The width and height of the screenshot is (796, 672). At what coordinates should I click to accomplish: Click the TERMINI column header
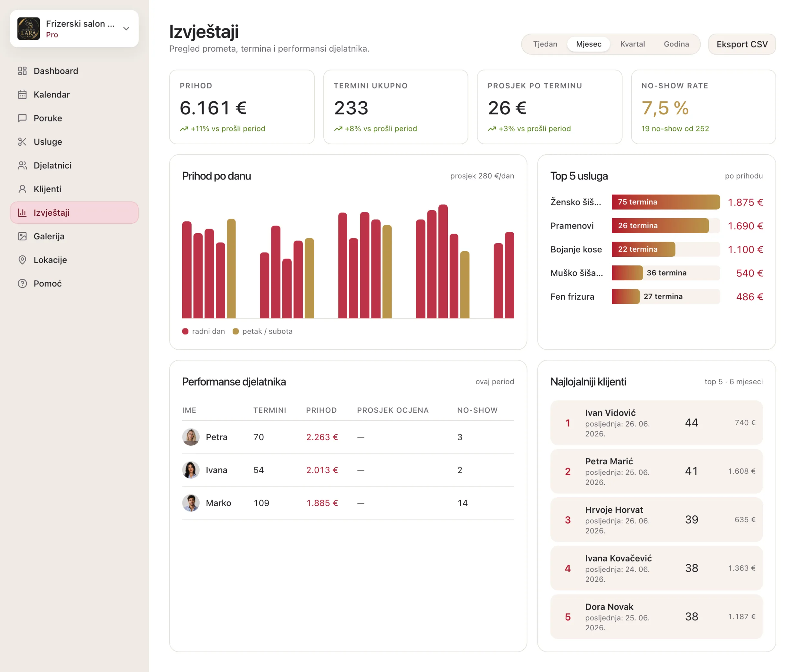click(269, 410)
